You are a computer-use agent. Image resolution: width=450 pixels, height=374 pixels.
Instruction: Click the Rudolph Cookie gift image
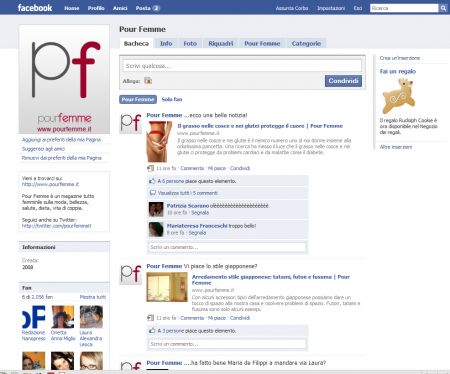(x=399, y=96)
